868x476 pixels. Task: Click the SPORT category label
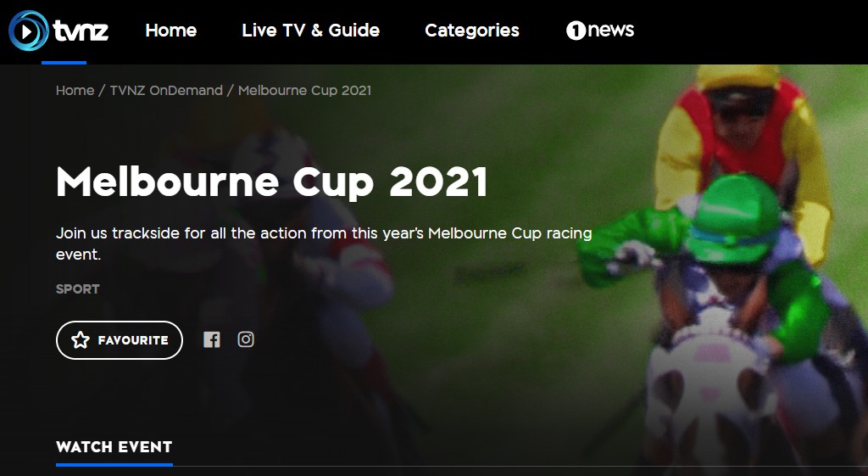(77, 288)
